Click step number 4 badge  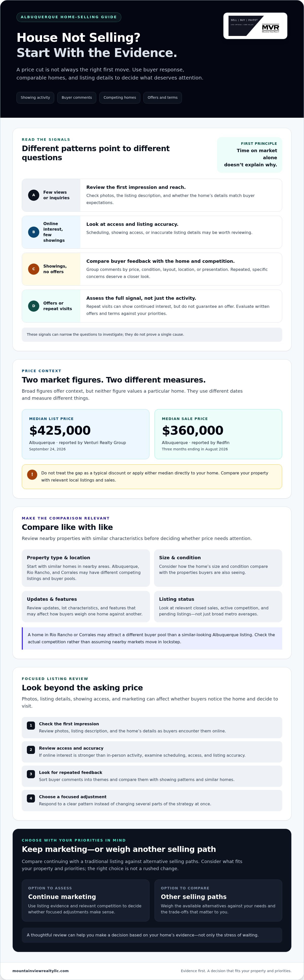coord(31,798)
